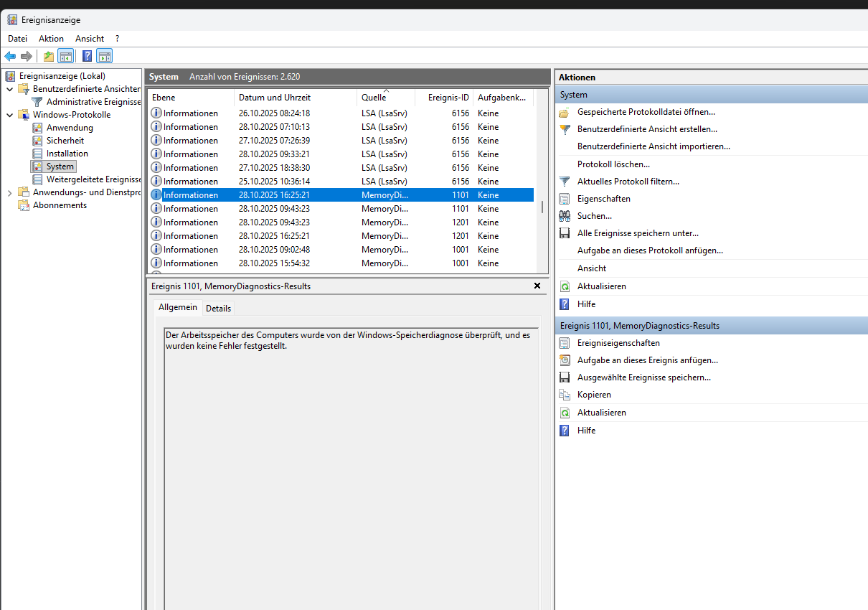Click Ausgewählte Ereignisse speichern action
Screen dimensions: 868x610
click(x=644, y=377)
